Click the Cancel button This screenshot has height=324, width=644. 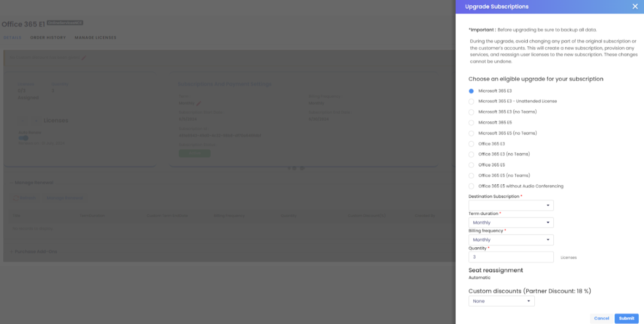click(602, 318)
